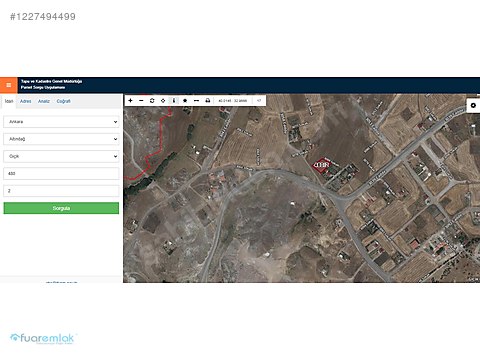Select the line measure tool icon
480x360 pixels.
point(196,100)
